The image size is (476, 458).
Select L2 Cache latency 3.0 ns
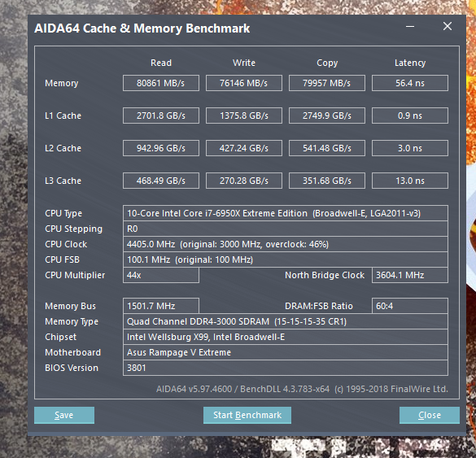point(410,148)
